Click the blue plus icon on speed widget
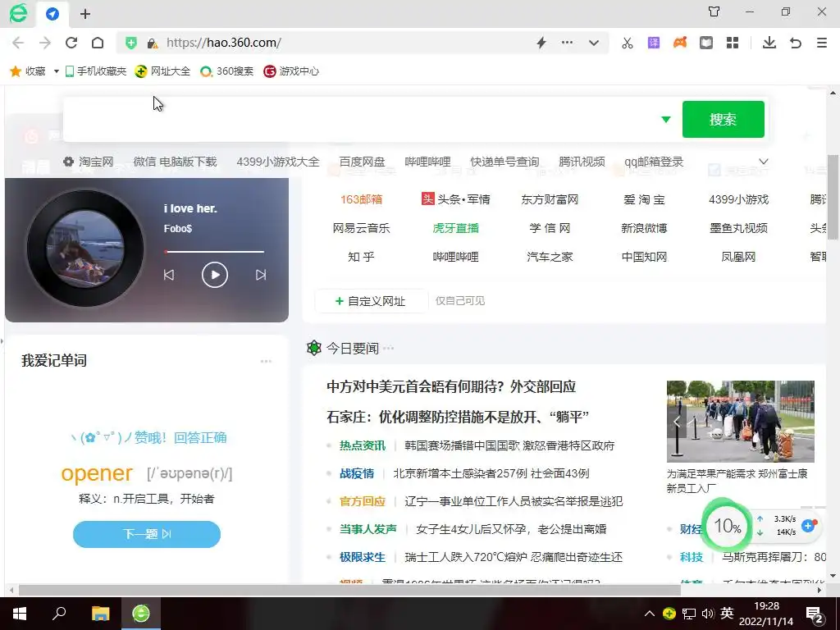The height and width of the screenshot is (630, 840). [808, 526]
